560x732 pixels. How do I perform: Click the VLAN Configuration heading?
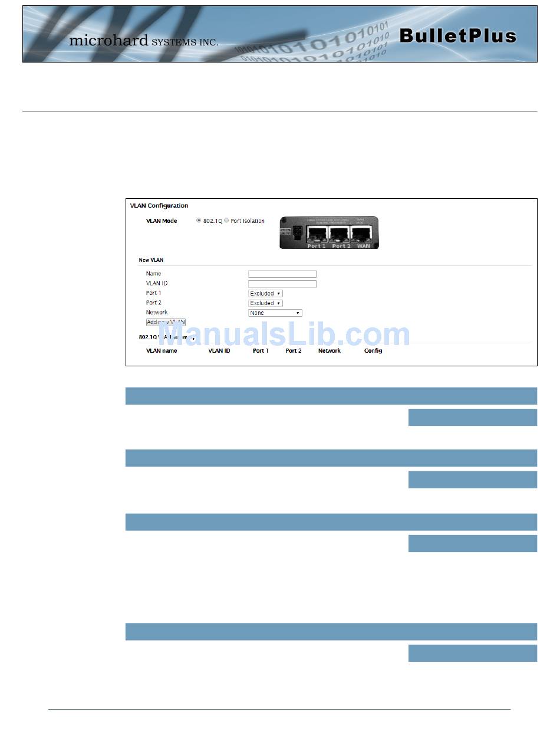(159, 206)
